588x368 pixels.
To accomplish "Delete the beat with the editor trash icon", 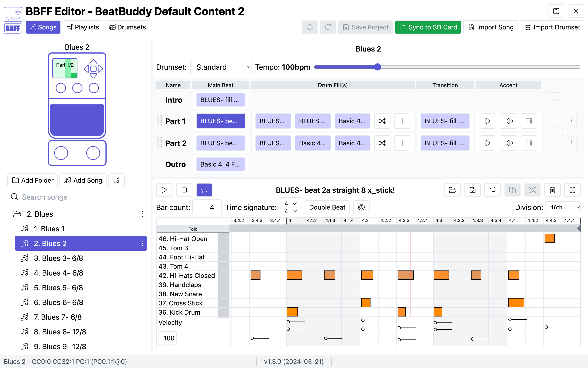I will tap(552, 190).
